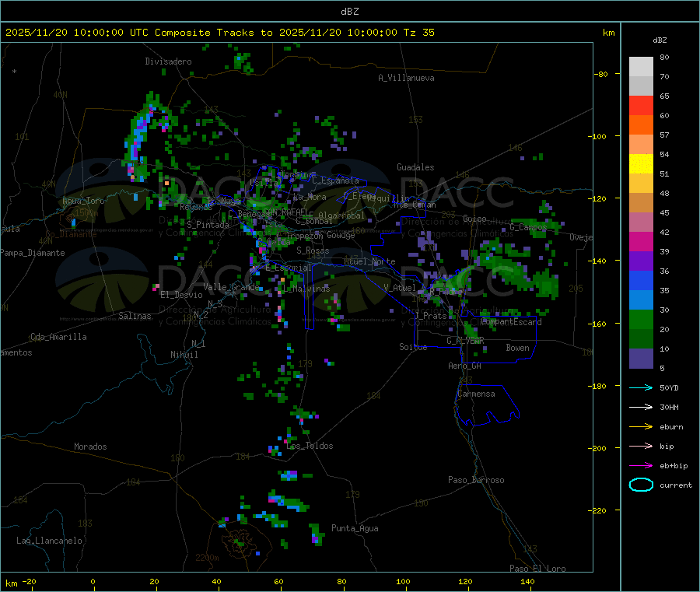The width and height of the screenshot is (700, 592).
Task: Click the Morados map label
Action: (x=90, y=447)
